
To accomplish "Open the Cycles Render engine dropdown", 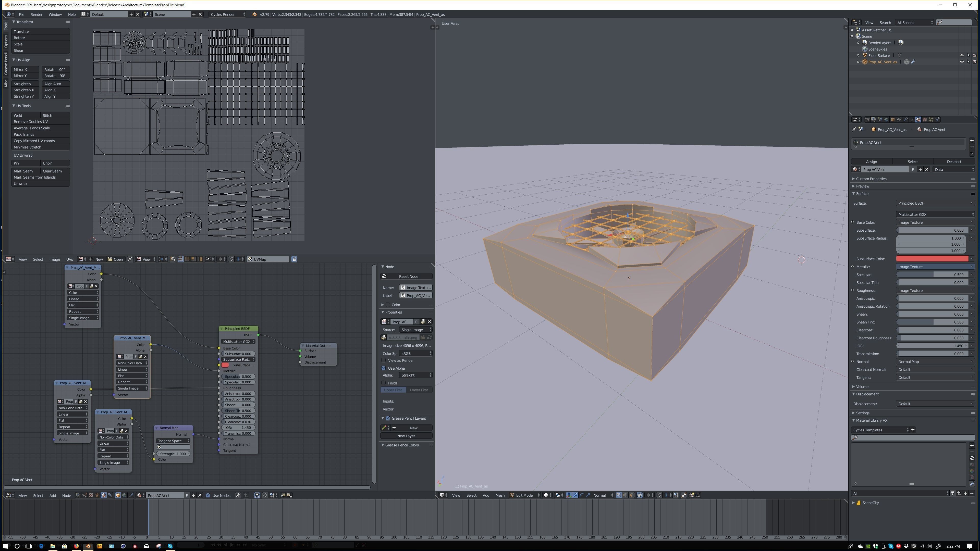I will pyautogui.click(x=227, y=15).
